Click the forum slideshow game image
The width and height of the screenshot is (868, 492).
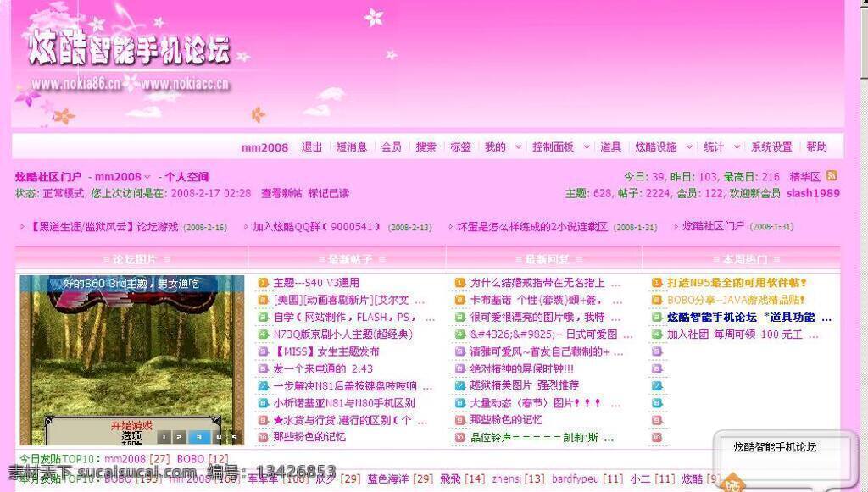point(131,361)
